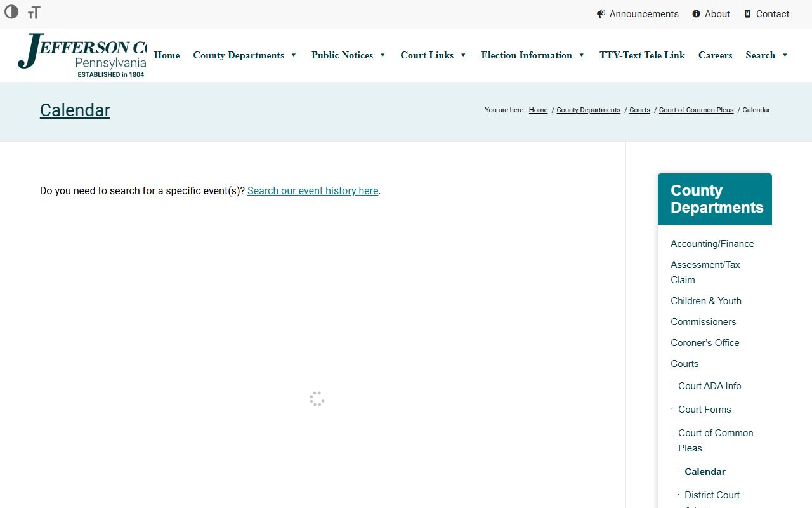Expand the County Departments dropdown arrow

(x=294, y=55)
